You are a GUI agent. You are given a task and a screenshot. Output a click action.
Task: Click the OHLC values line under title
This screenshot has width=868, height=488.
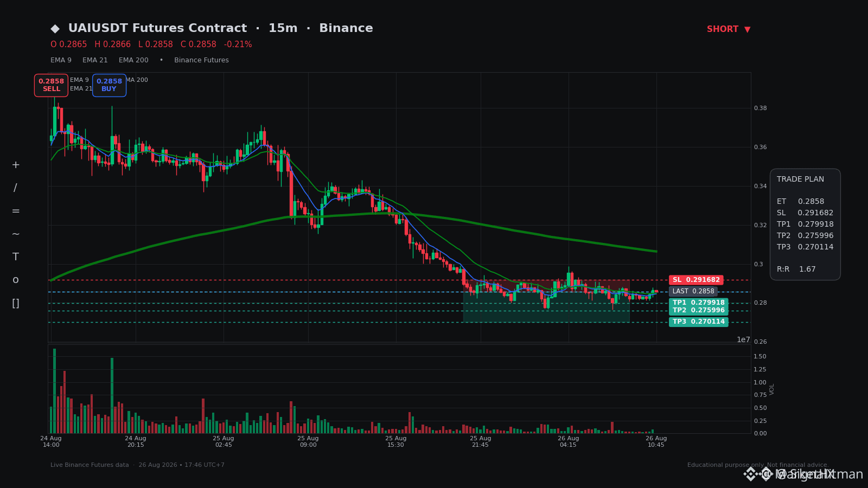click(x=151, y=44)
